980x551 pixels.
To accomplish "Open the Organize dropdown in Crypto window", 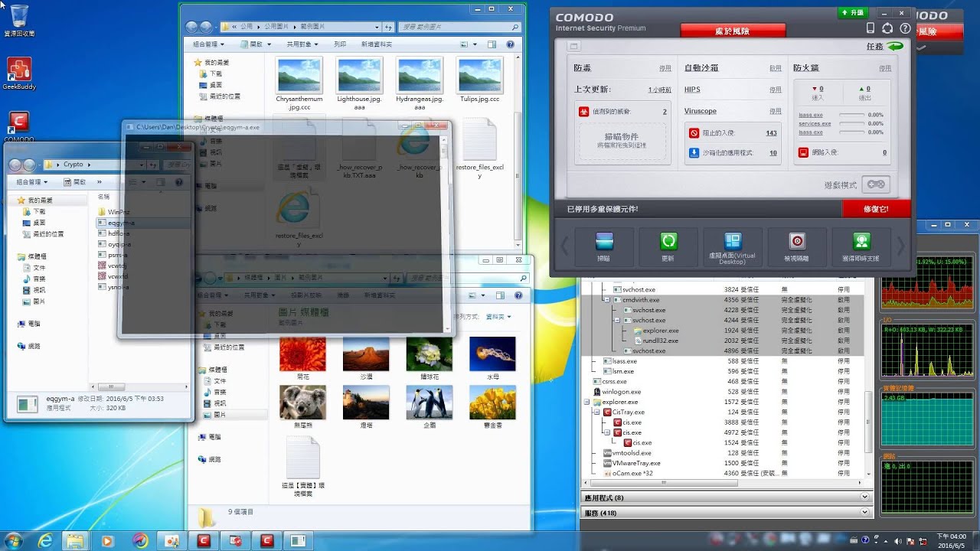I will [x=32, y=182].
